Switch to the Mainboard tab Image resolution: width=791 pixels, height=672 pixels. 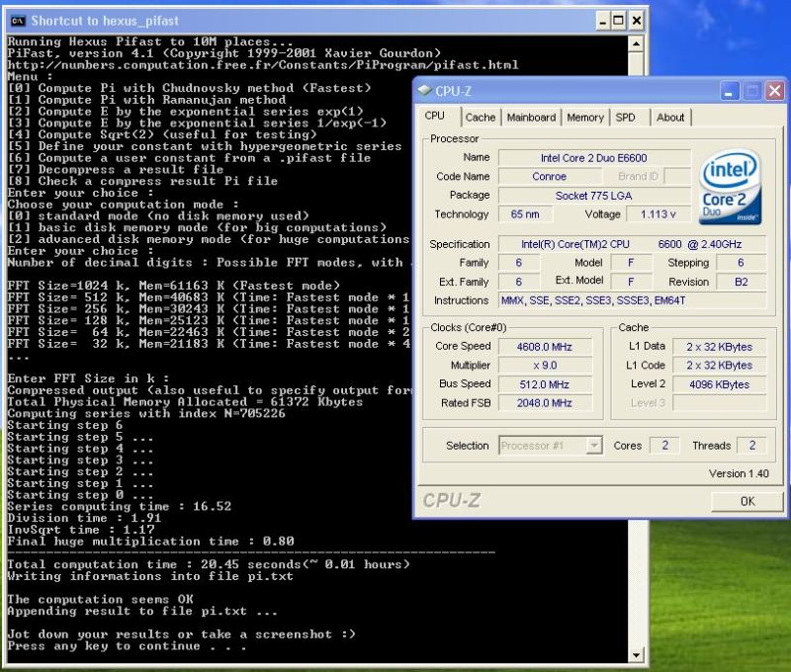click(531, 118)
